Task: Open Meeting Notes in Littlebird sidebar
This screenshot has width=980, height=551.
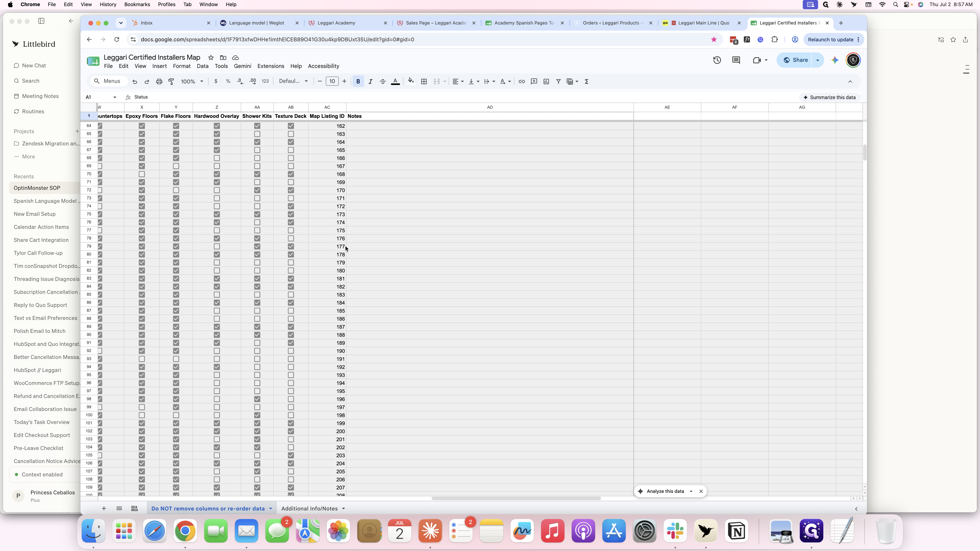Action: (40, 96)
